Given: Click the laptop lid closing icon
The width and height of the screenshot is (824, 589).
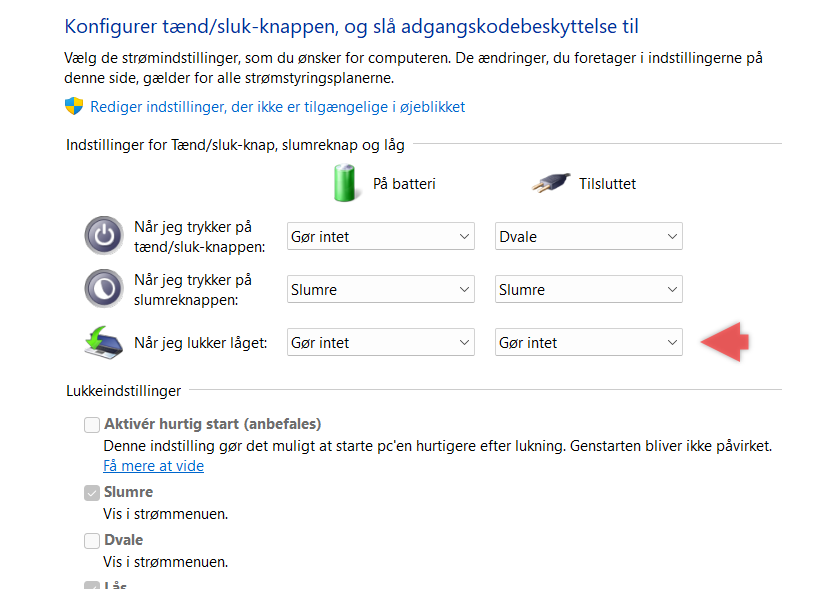Looking at the screenshot, I should [104, 343].
